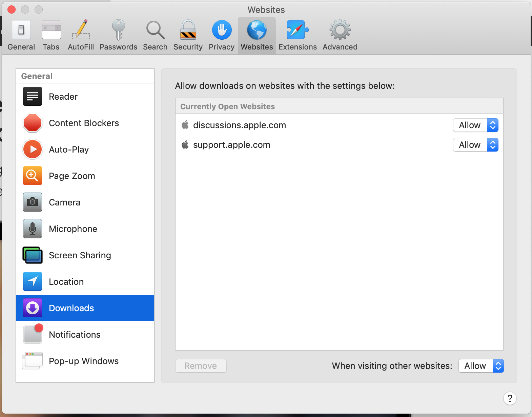
Task: Open Allow dropdown for discussions.apple.com
Action: pyautogui.click(x=476, y=125)
